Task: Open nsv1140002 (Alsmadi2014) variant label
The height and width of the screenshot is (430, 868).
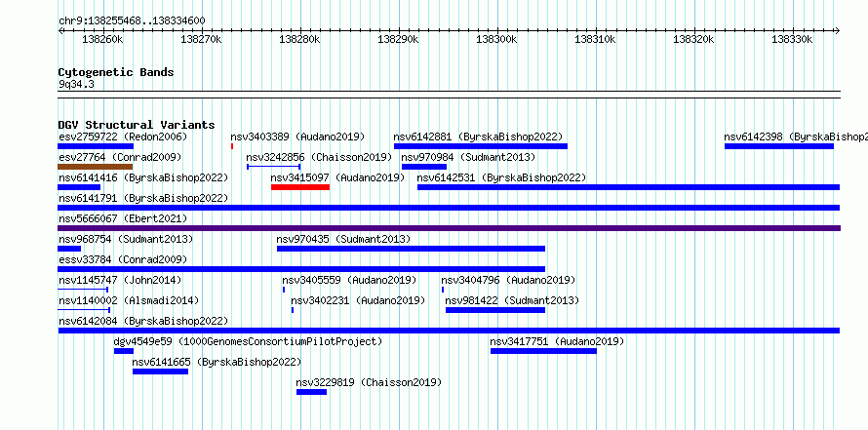Action: [x=129, y=300]
